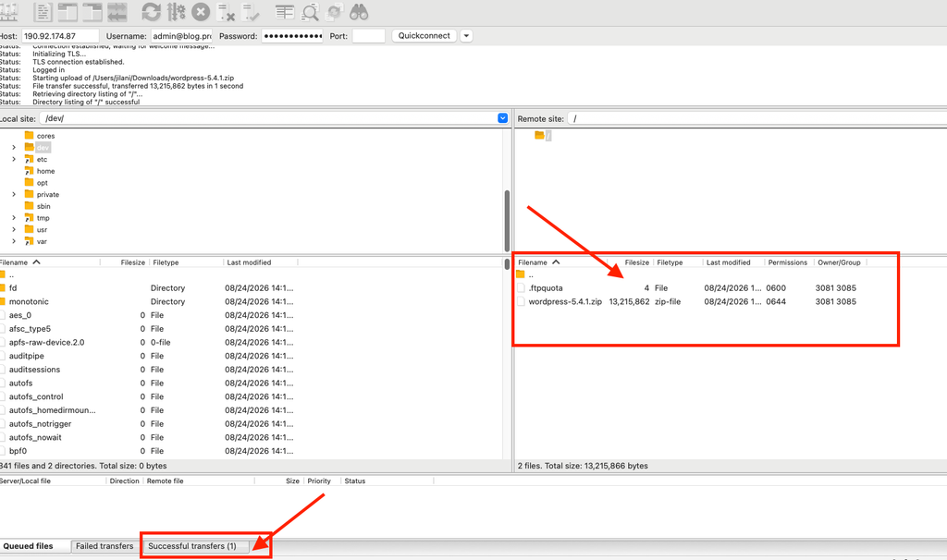Toggle the message log display icon
Screen dimensions: 947x560
(43, 12)
